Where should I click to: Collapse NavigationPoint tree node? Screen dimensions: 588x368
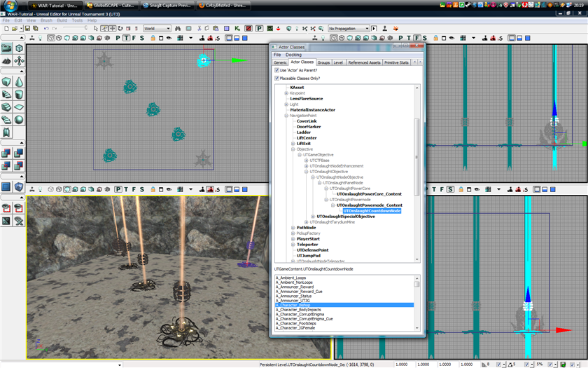click(286, 116)
